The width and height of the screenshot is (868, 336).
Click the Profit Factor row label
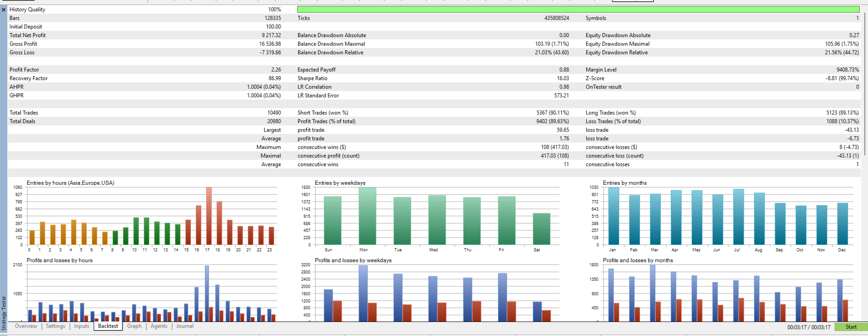point(24,70)
